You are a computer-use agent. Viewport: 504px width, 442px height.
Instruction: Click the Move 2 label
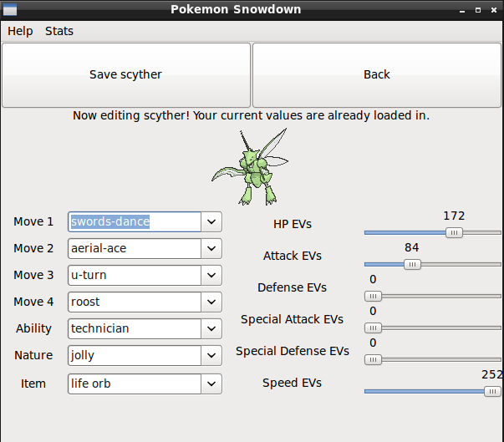point(33,248)
